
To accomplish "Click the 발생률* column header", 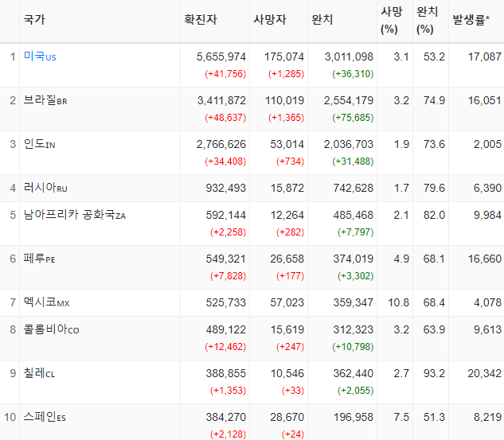I will pos(471,20).
